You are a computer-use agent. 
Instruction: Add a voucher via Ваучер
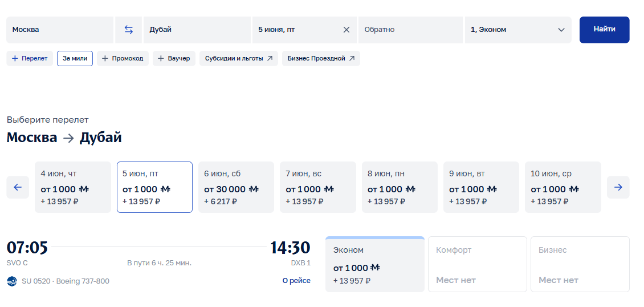pos(174,58)
